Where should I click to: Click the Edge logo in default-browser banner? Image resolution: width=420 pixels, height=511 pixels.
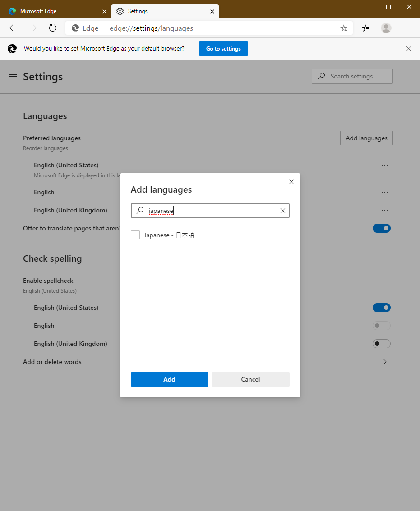point(12,49)
